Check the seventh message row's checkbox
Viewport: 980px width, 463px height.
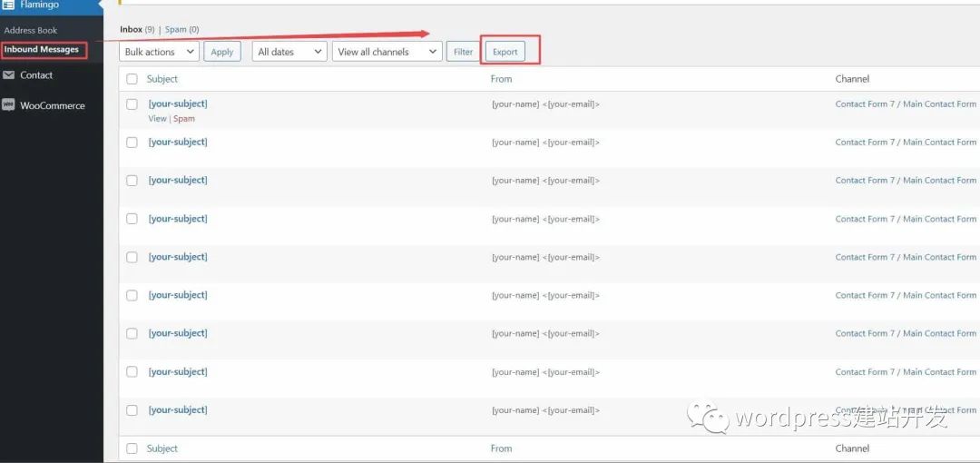click(132, 333)
